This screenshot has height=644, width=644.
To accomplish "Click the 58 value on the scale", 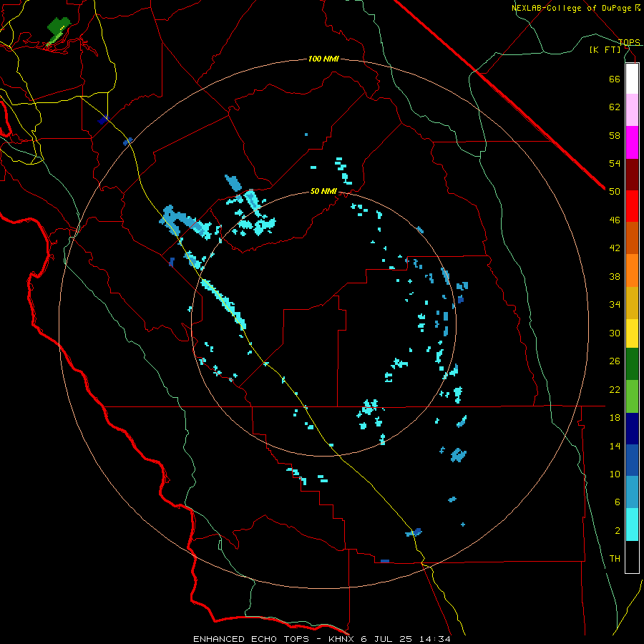I will pyautogui.click(x=615, y=135).
